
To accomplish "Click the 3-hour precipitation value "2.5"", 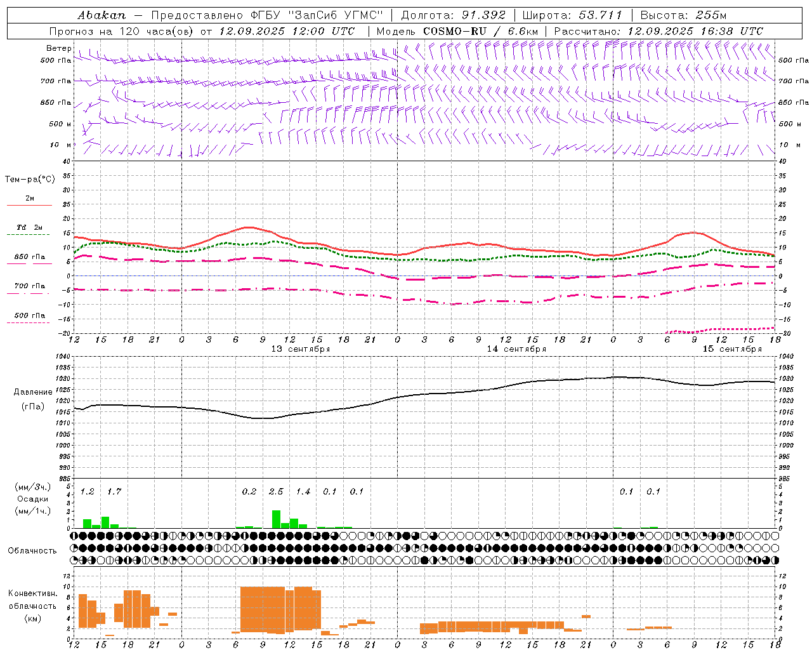I will click(276, 491).
